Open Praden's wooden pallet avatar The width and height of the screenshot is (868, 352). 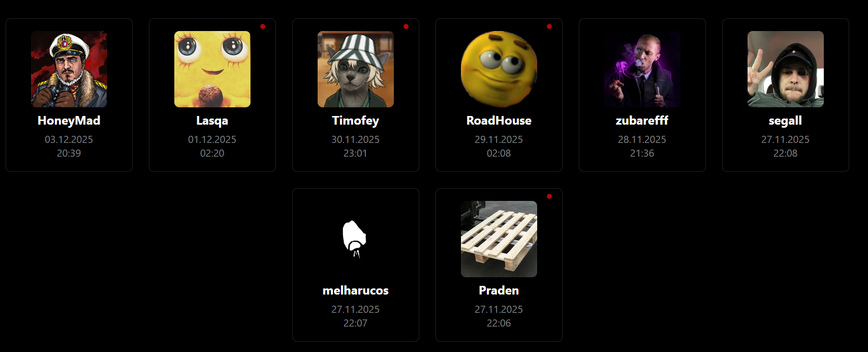[499, 239]
